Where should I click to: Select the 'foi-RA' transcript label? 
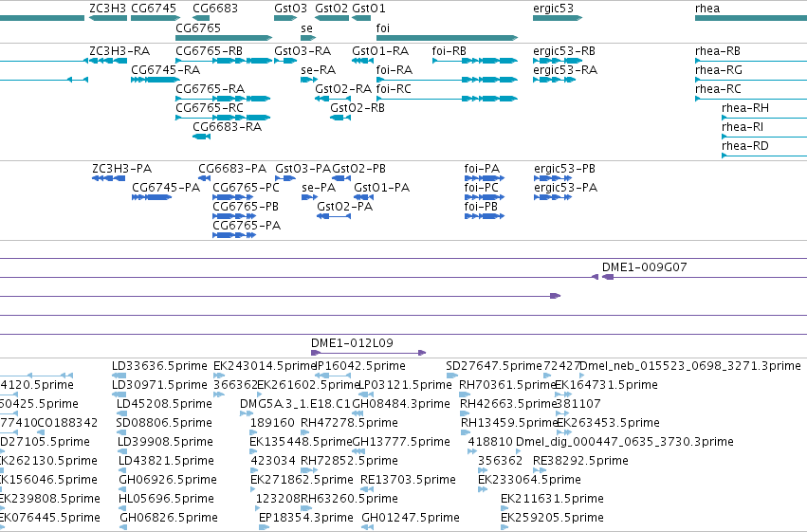[394, 70]
